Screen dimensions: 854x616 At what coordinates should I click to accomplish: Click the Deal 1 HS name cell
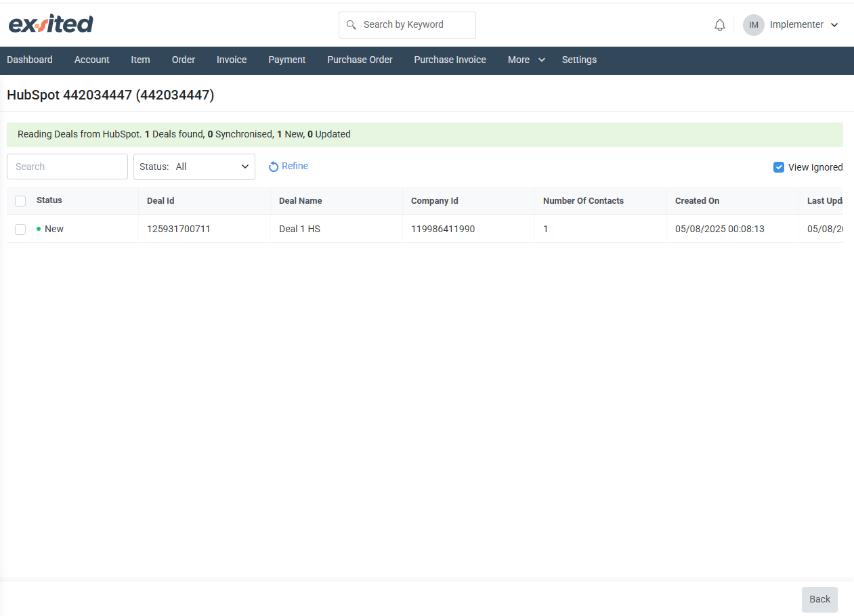coord(299,229)
